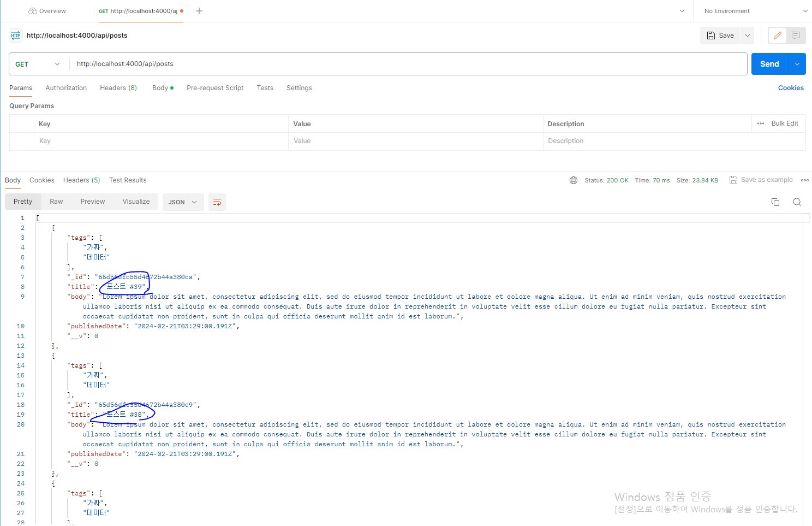The height and width of the screenshot is (526, 812).
Task: Select the Raw view
Action: (x=56, y=202)
